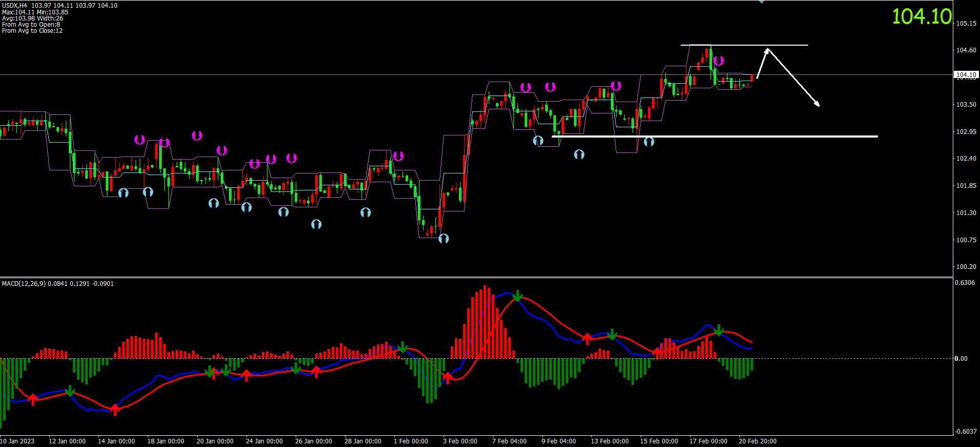This screenshot has width=980, height=447.
Task: Click the current price tag 104.10 on price axis
Action: coord(966,75)
